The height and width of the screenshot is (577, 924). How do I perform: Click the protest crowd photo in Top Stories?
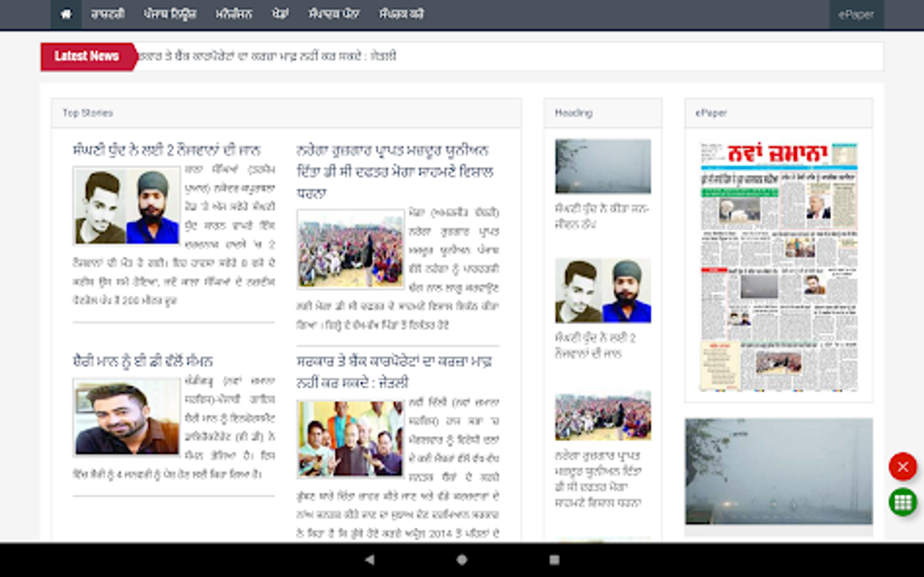[x=351, y=249]
